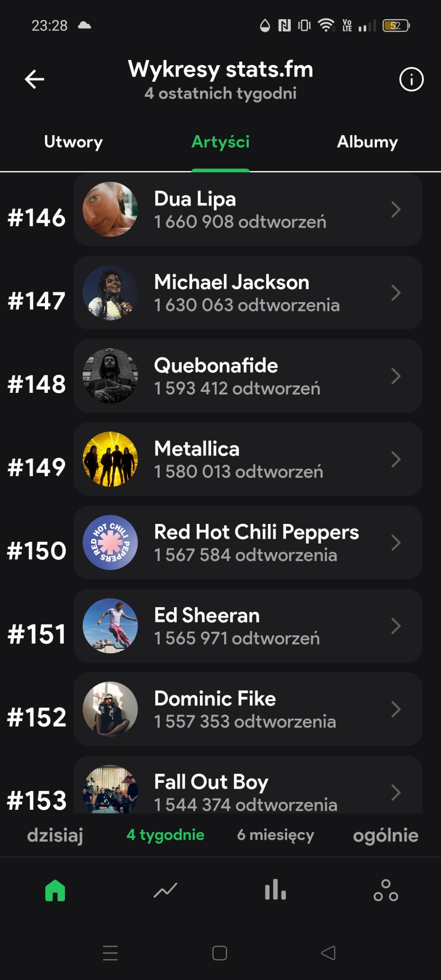The image size is (441, 980).
Task: Select the dzisiaj time range
Action: coord(55,835)
